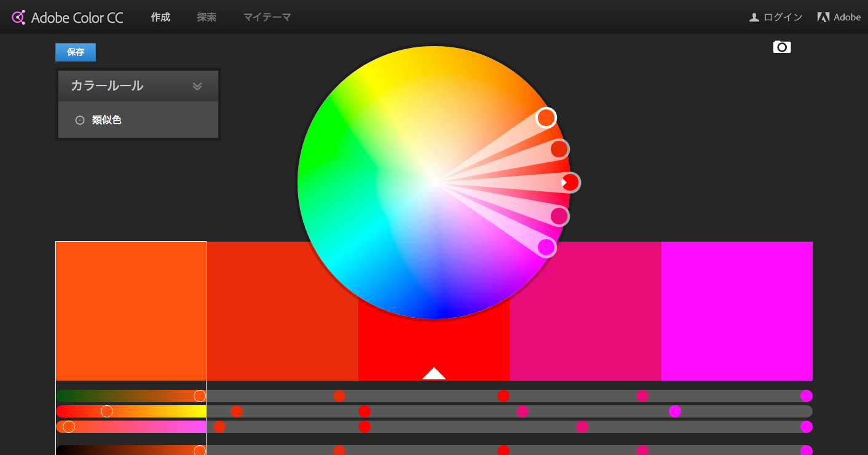Click the crimson-pink marker on the wheel
The image size is (868, 455).
click(x=559, y=216)
